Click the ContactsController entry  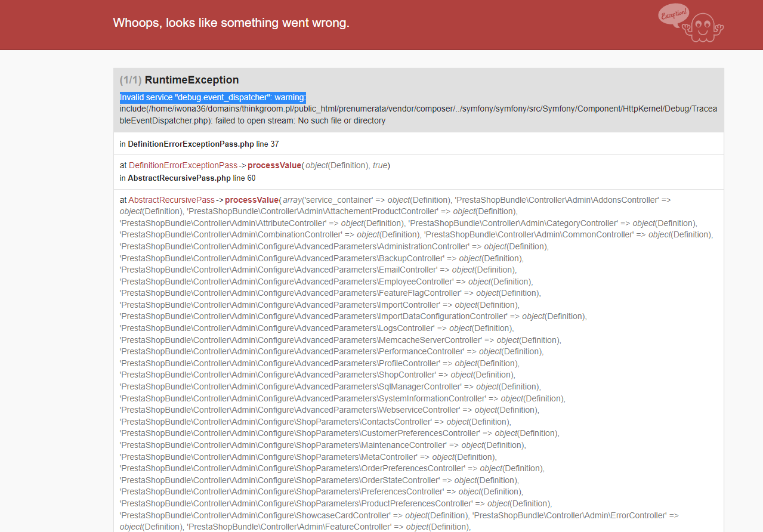[x=276, y=422]
